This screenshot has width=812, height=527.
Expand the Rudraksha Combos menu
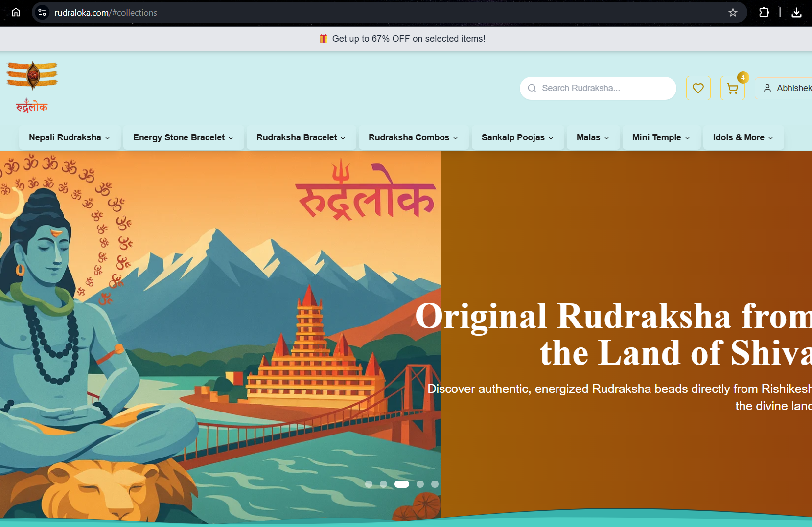pos(414,137)
